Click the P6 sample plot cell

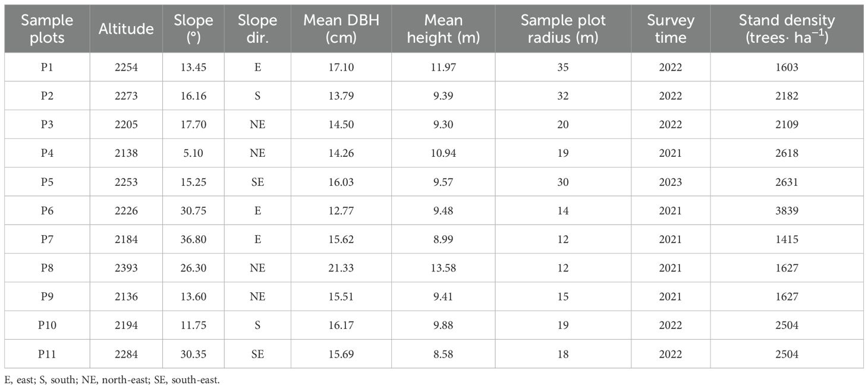[x=47, y=211]
